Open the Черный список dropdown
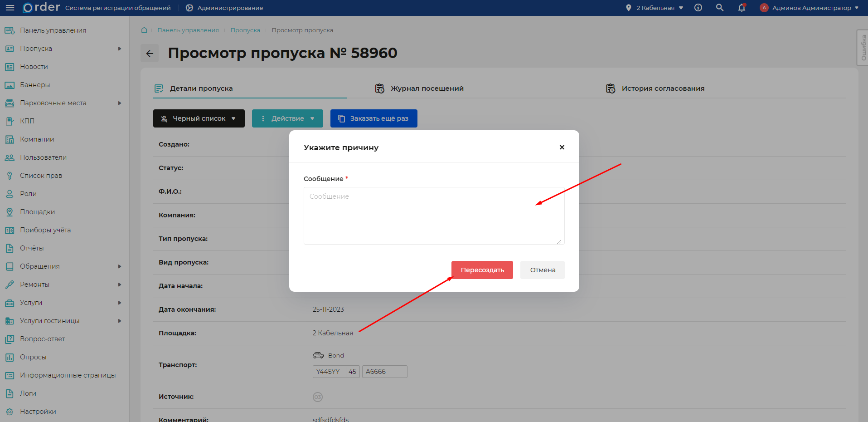Screen dimensions: 868x422 199,118
